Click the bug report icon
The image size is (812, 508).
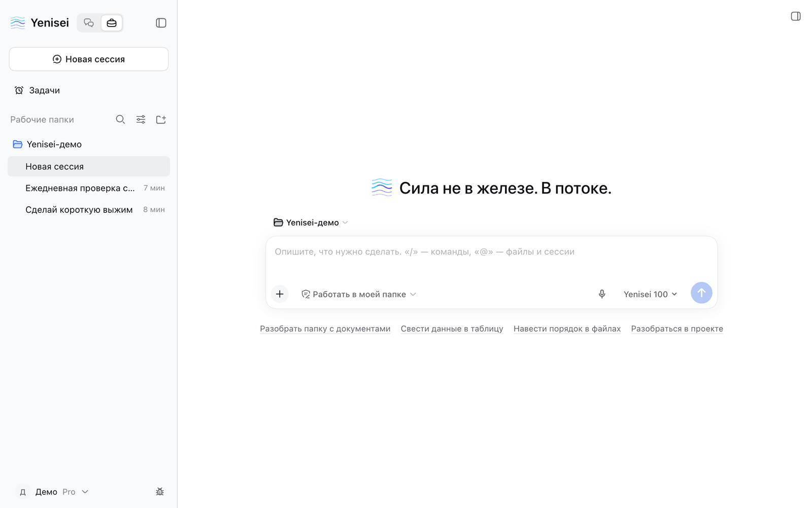pos(160,492)
